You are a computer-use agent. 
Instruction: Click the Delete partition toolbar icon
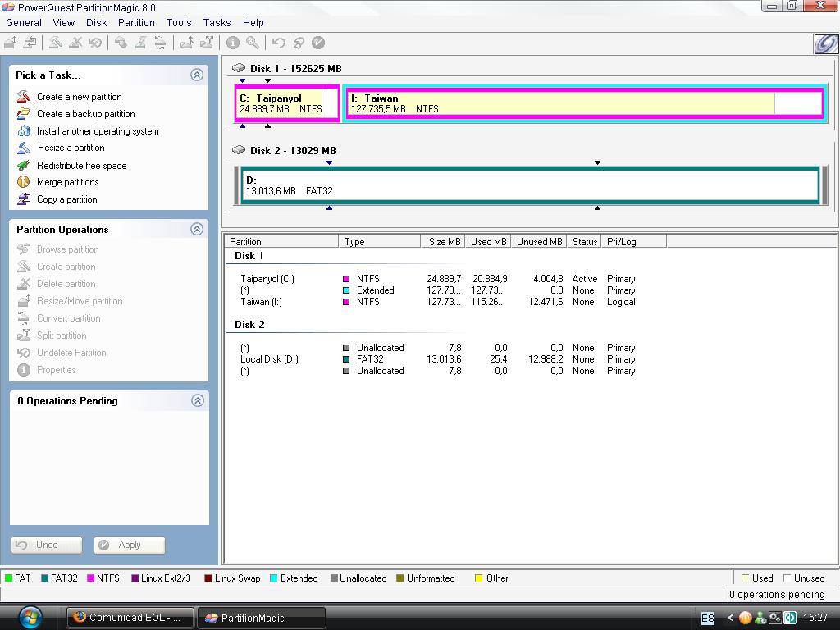point(75,43)
